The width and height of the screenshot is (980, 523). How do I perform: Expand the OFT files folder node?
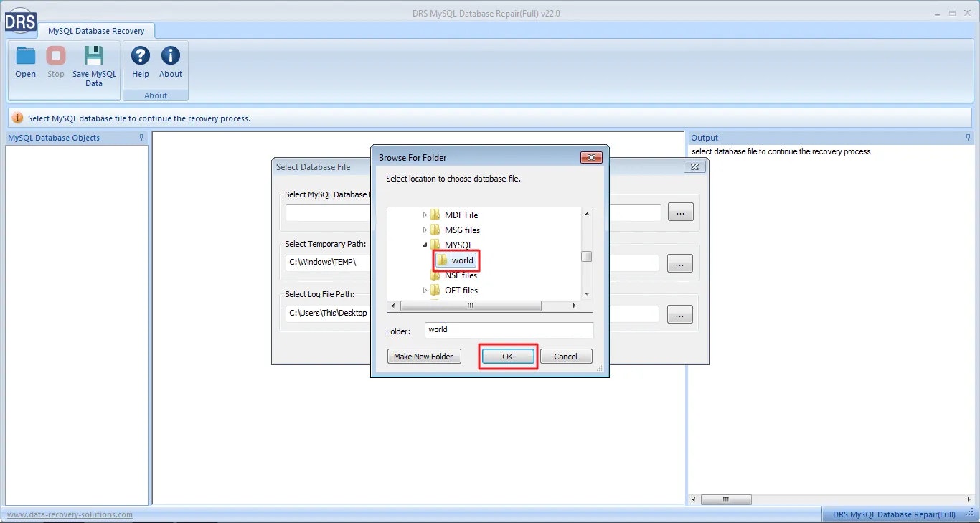click(x=425, y=290)
